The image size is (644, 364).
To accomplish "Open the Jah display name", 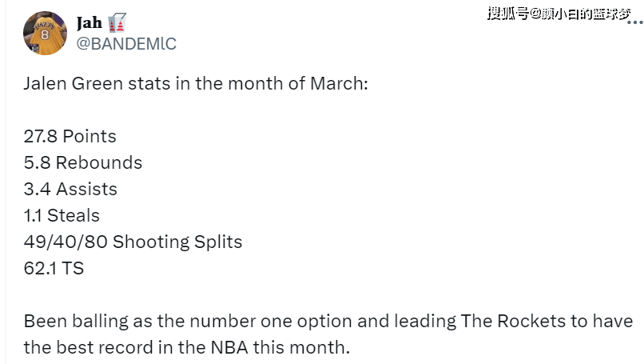I will [x=89, y=22].
